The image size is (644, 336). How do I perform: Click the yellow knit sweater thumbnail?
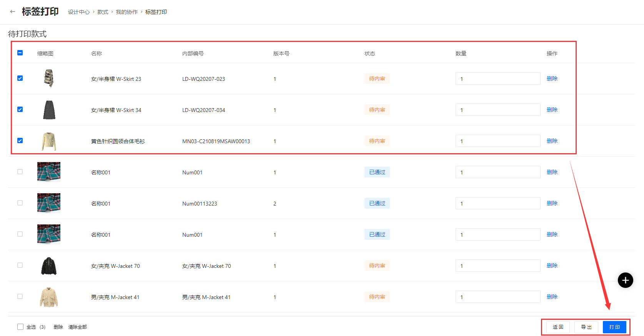(x=49, y=141)
